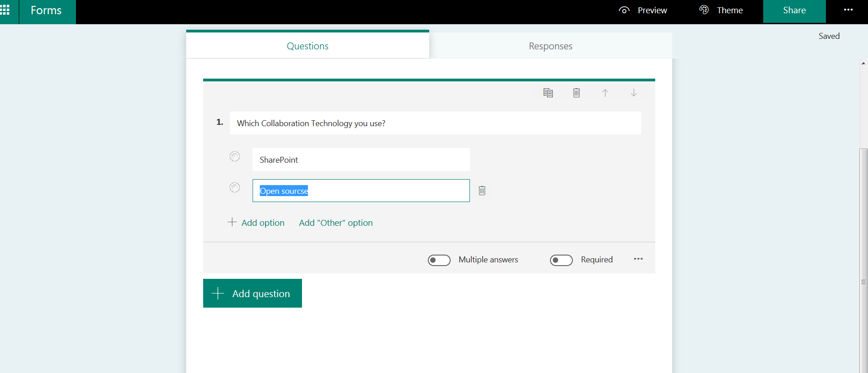The height and width of the screenshot is (373, 868).
Task: Click the question title text field
Action: click(435, 123)
